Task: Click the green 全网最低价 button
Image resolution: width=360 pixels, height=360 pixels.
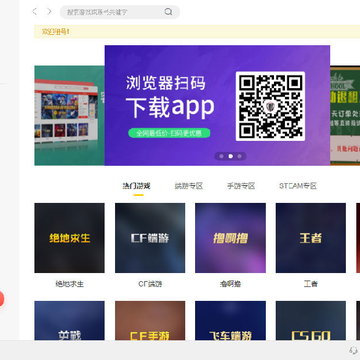Action: pyautogui.click(x=169, y=133)
